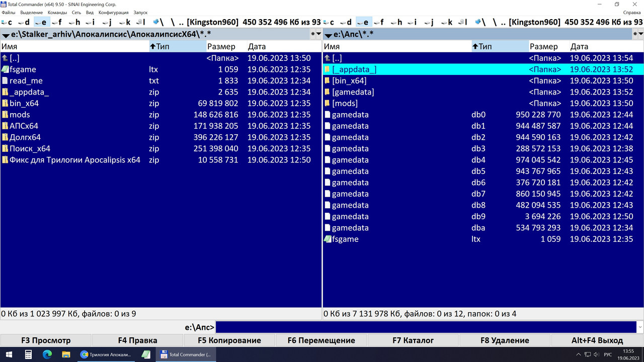Open network drive icon in right panel
Viewport: 644px width, 362px height.
click(x=479, y=22)
